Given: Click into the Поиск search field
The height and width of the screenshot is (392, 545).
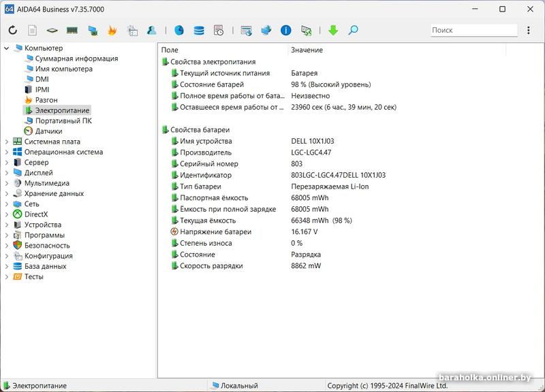Looking at the screenshot, I should 474,30.
